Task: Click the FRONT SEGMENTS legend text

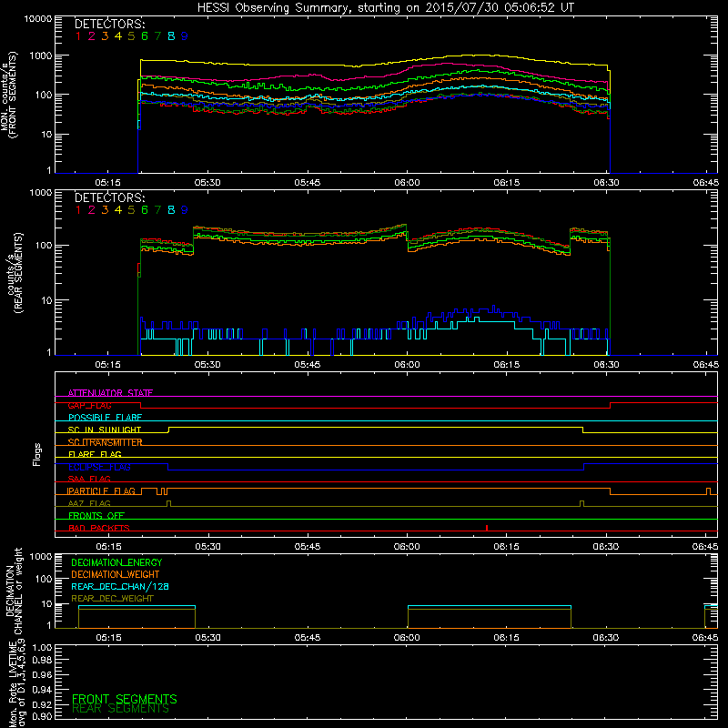Action: pos(125,699)
